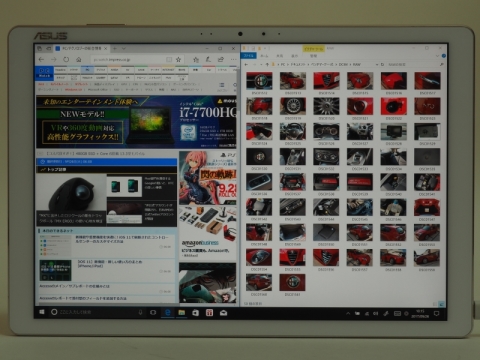Open the i7-7700HQ banner advertisement
Image resolution: width=480 pixels, height=360 pixels.
pyautogui.click(x=136, y=122)
